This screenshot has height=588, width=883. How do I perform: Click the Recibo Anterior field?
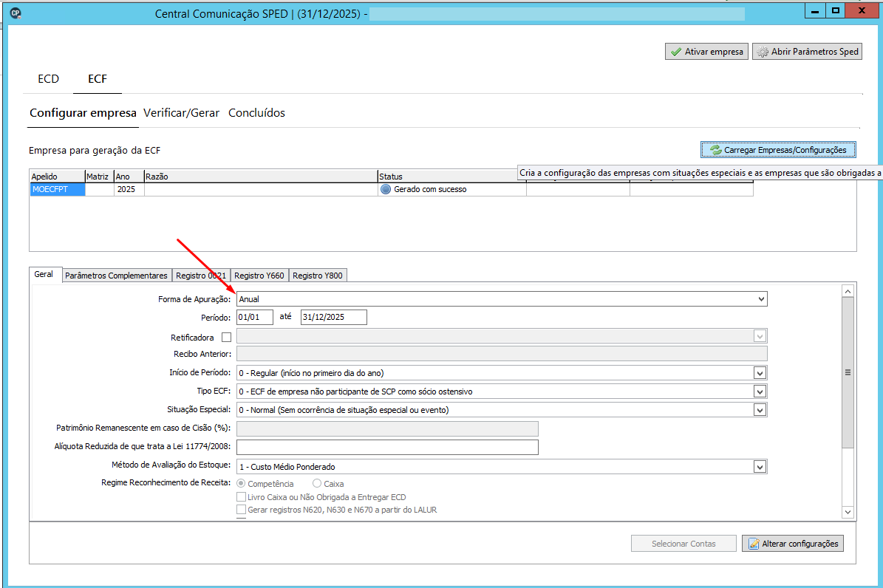502,354
